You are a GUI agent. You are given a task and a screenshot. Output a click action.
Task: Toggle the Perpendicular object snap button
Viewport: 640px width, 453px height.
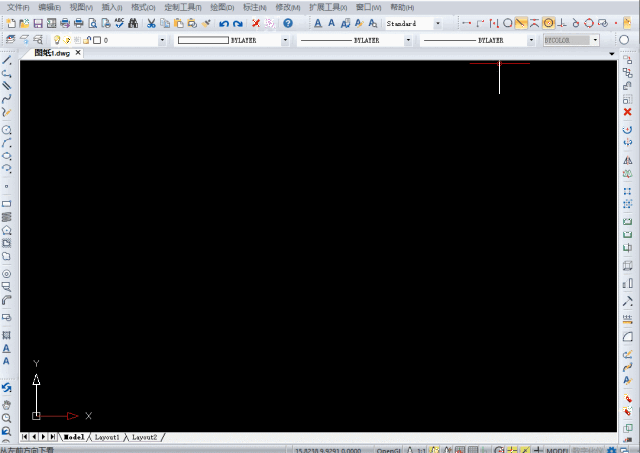pos(562,23)
